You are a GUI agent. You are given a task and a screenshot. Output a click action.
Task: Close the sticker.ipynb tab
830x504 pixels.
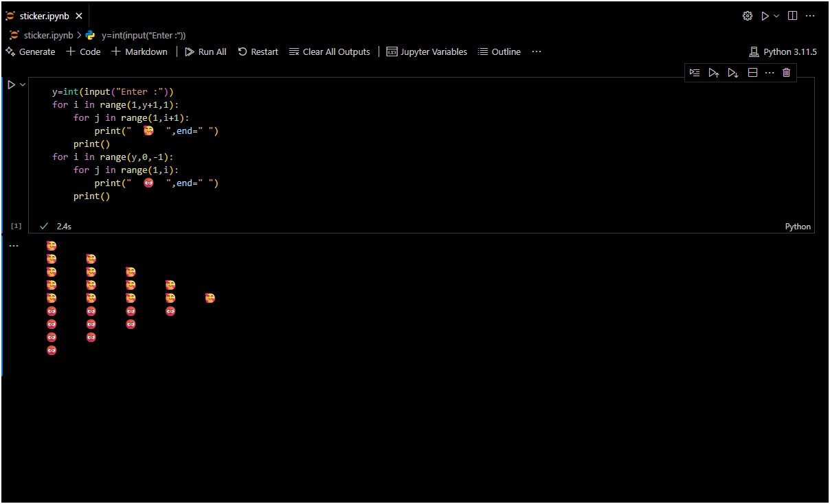[80, 16]
